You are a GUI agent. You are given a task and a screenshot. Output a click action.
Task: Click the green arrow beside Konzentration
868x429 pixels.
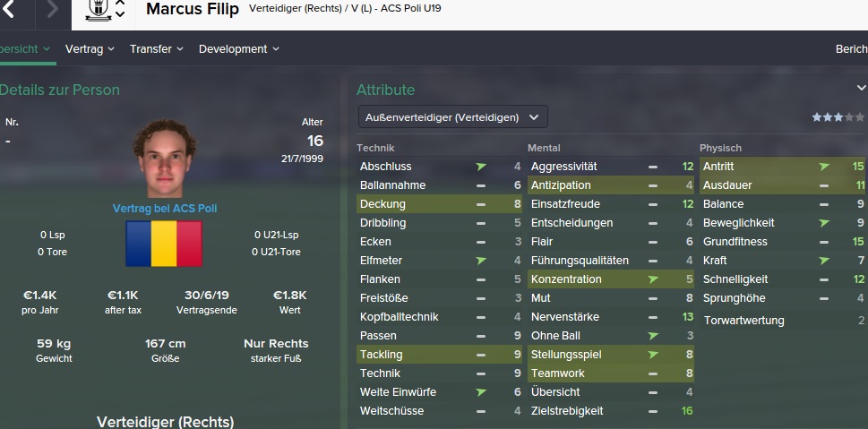pyautogui.click(x=652, y=279)
